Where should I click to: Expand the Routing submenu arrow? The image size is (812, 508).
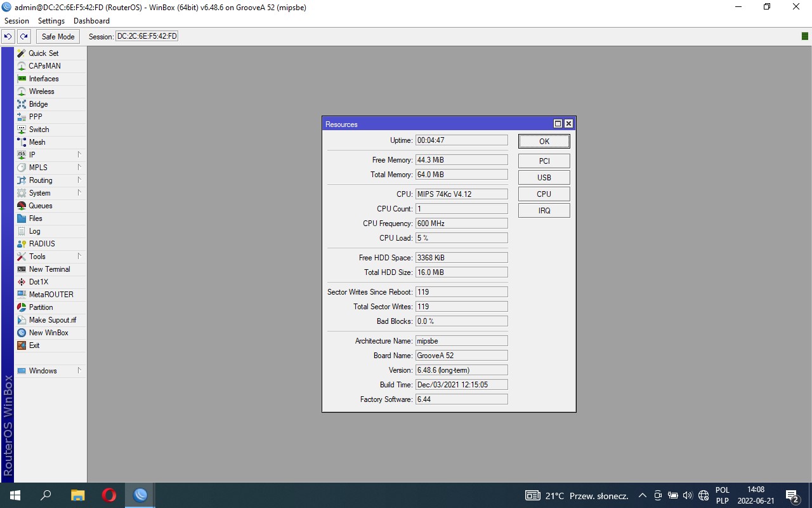point(79,180)
